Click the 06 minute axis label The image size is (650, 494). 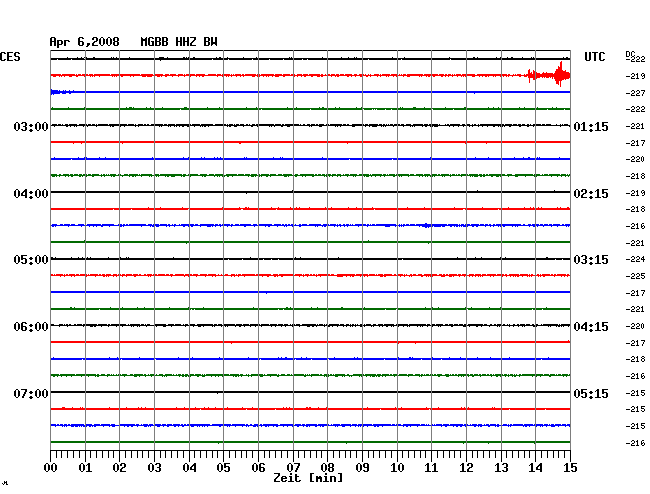pyautogui.click(x=258, y=467)
